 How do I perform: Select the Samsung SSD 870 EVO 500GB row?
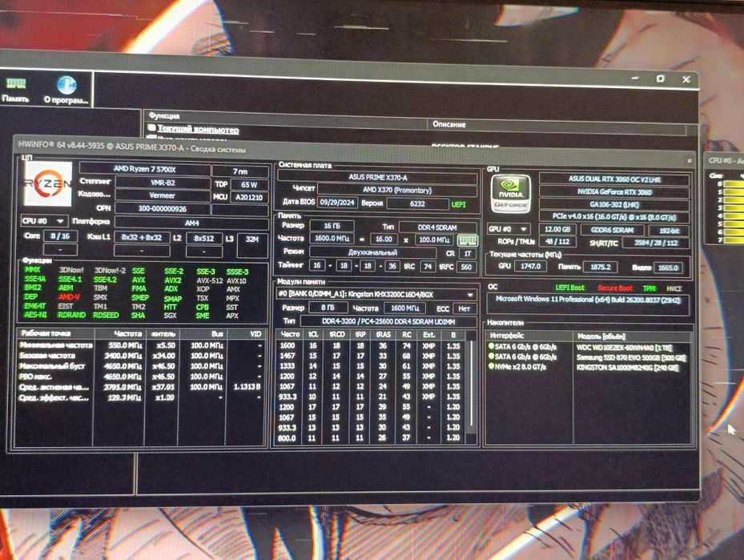coord(588,357)
